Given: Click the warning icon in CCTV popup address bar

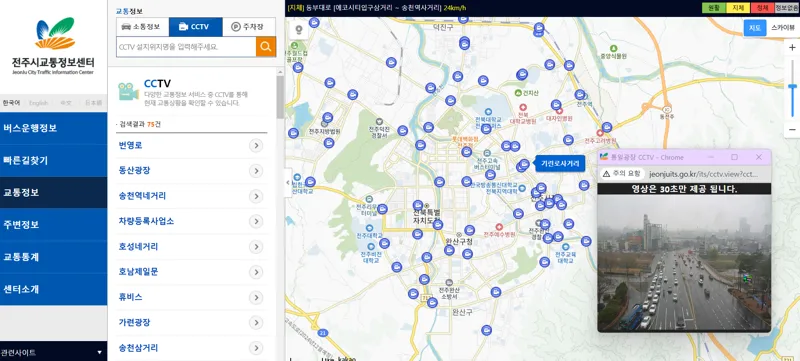Looking at the screenshot, I should click(x=606, y=174).
